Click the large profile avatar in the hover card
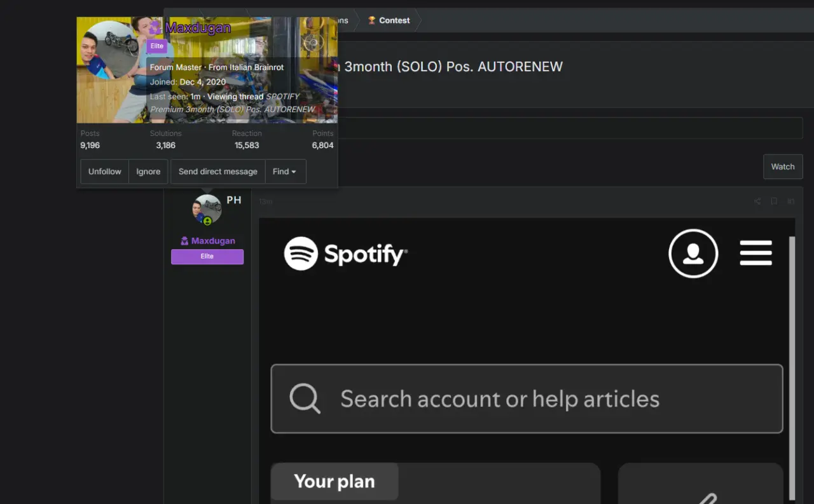The image size is (814, 504). click(111, 51)
